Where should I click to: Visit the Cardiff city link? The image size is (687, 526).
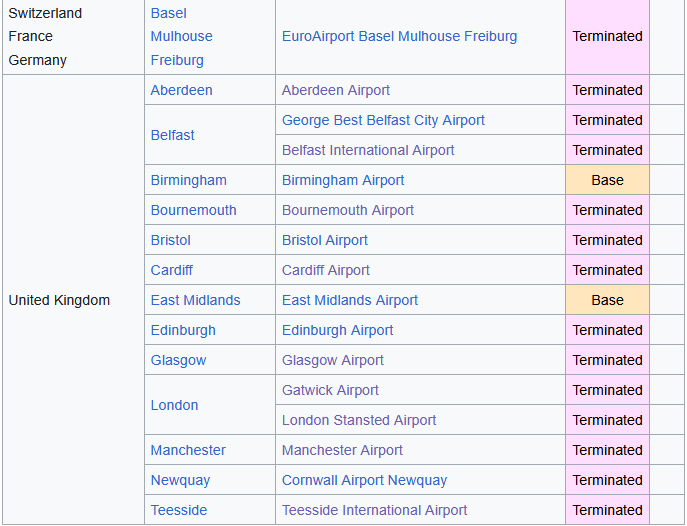(x=171, y=270)
